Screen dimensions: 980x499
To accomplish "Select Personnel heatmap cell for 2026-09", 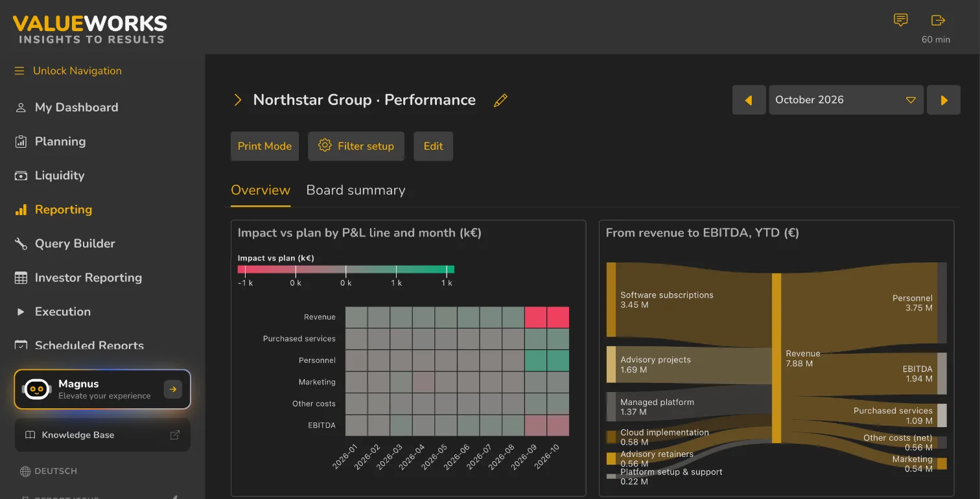I will pos(535,360).
